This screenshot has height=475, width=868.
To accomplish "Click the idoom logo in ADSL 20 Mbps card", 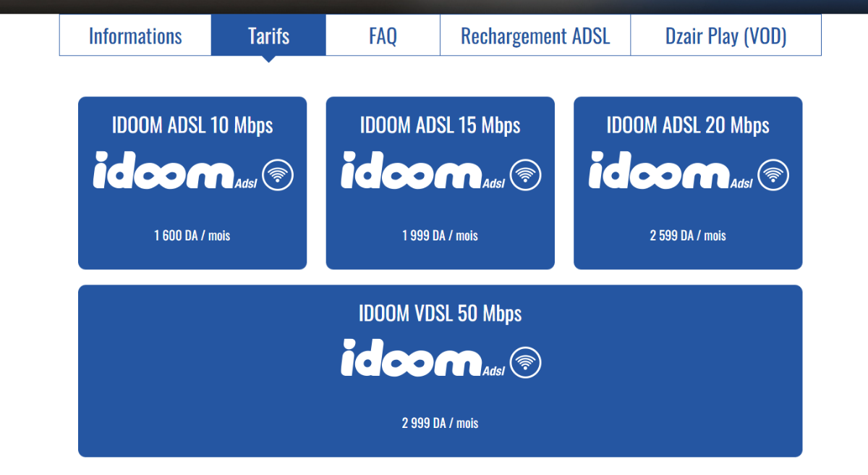I will [671, 171].
